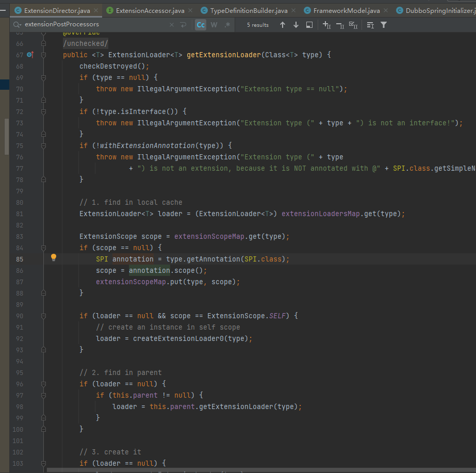Click extensionLoadersMap on line 81

click(321, 214)
